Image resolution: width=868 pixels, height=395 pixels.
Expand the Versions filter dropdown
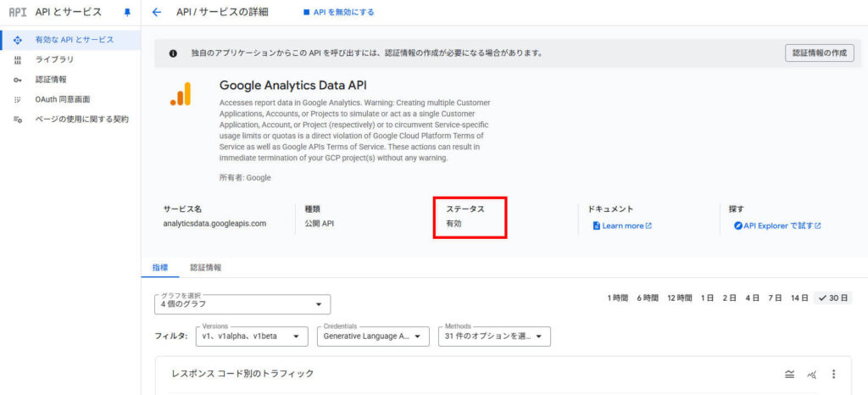click(x=252, y=337)
